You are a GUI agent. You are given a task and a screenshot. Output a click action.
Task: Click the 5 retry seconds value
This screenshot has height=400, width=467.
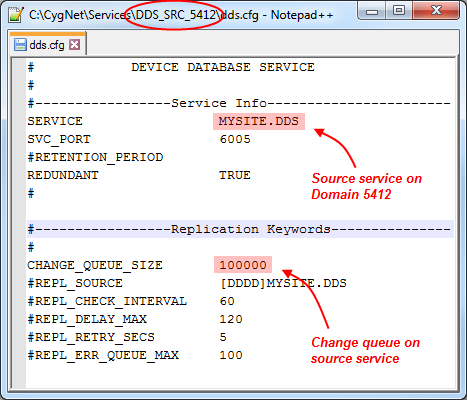click(223, 337)
